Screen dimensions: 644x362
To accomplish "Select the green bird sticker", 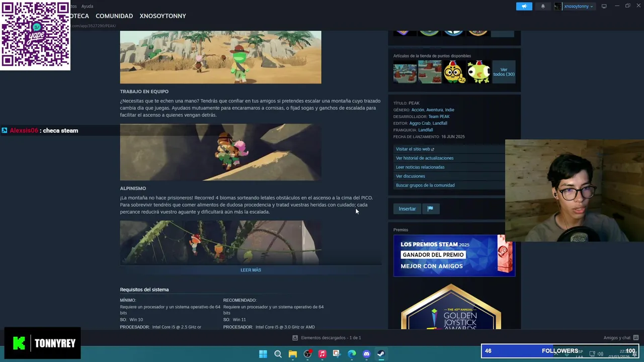I will pos(479,72).
